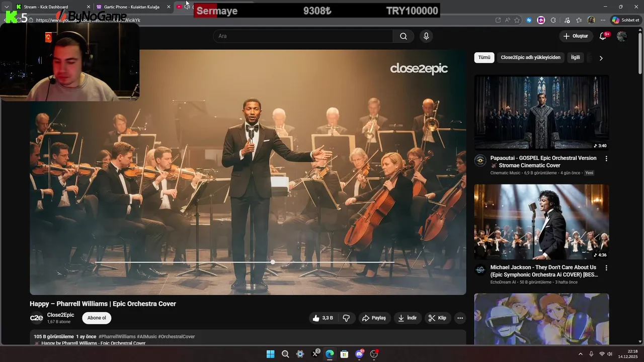Open volume control in system tray
Image resolution: width=644 pixels, height=362 pixels.
(x=610, y=354)
